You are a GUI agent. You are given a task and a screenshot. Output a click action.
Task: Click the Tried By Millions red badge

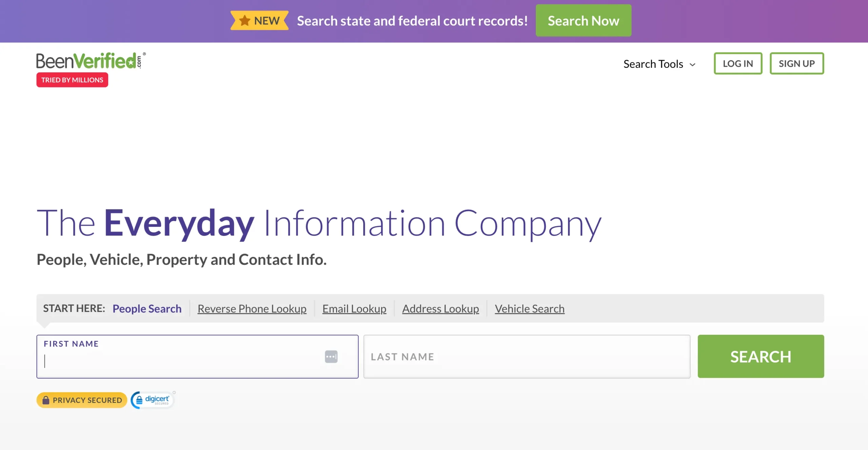(x=72, y=80)
